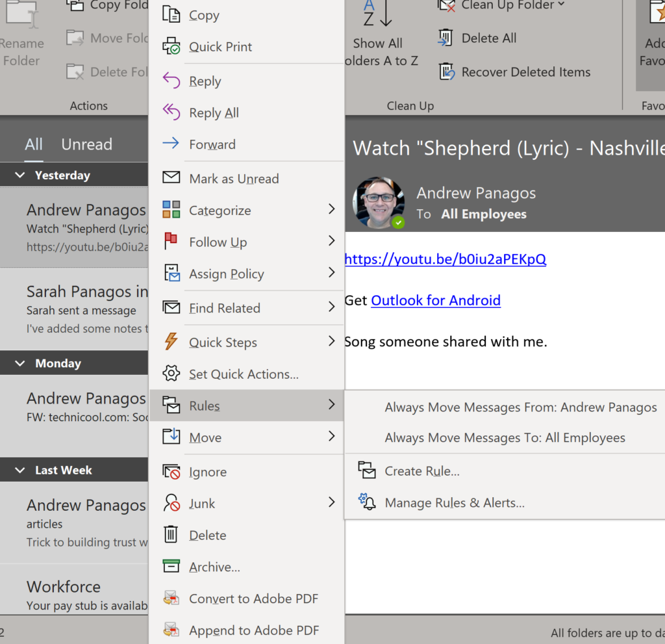Click the Follow Up red flag icon
The width and height of the screenshot is (665, 644).
tap(171, 242)
